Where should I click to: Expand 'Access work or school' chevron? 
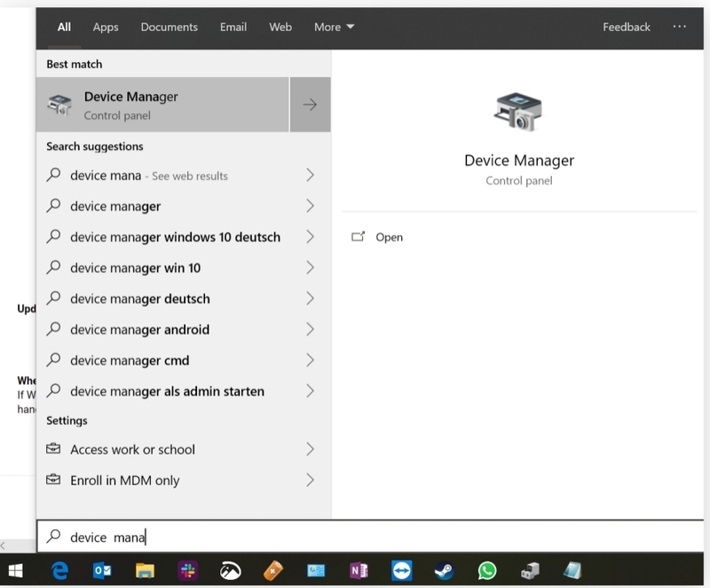coord(310,449)
